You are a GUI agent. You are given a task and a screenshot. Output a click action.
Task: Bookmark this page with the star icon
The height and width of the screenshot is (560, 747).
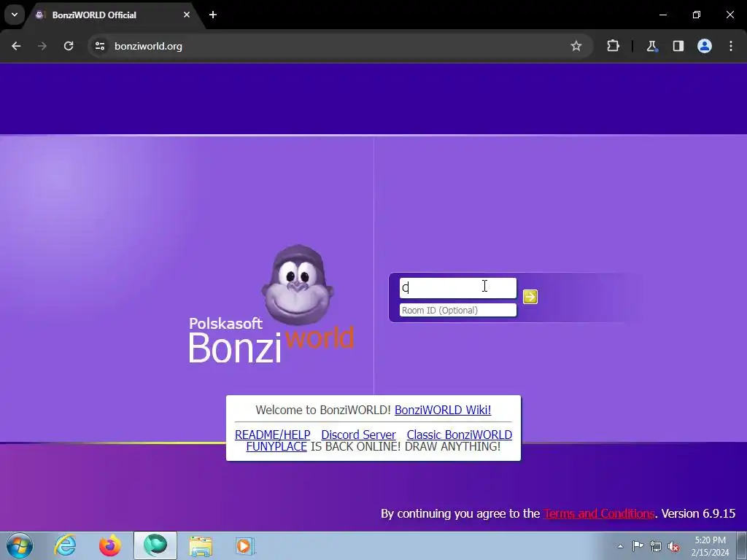tap(576, 46)
